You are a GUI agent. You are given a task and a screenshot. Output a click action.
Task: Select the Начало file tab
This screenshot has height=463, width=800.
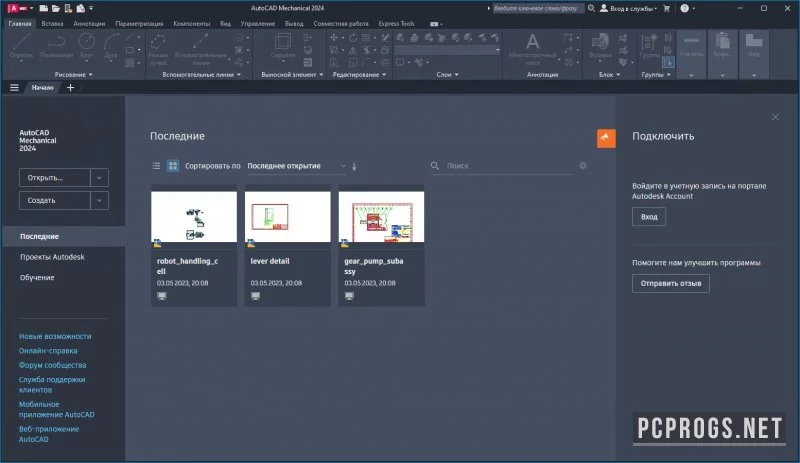[x=42, y=88]
